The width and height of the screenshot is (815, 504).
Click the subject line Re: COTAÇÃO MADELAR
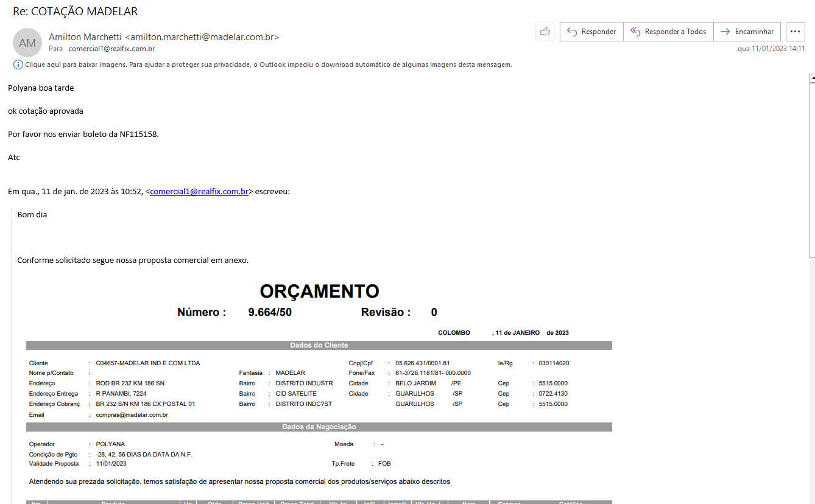[76, 12]
